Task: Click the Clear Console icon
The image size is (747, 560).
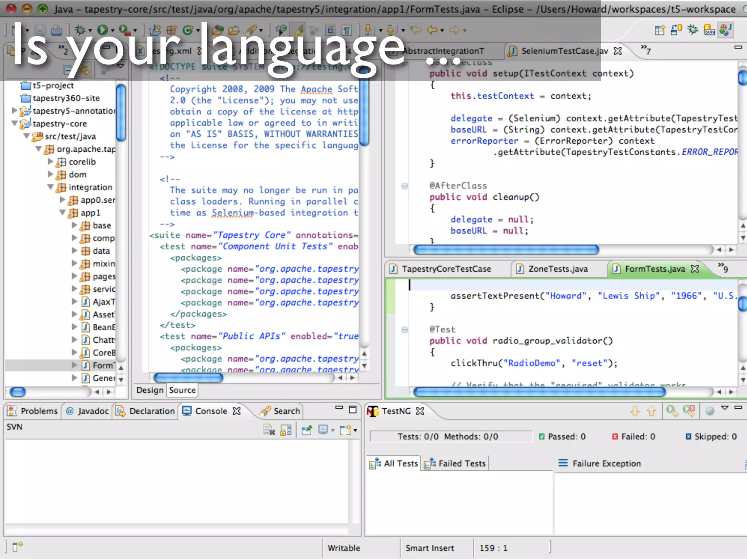Action: (x=269, y=430)
